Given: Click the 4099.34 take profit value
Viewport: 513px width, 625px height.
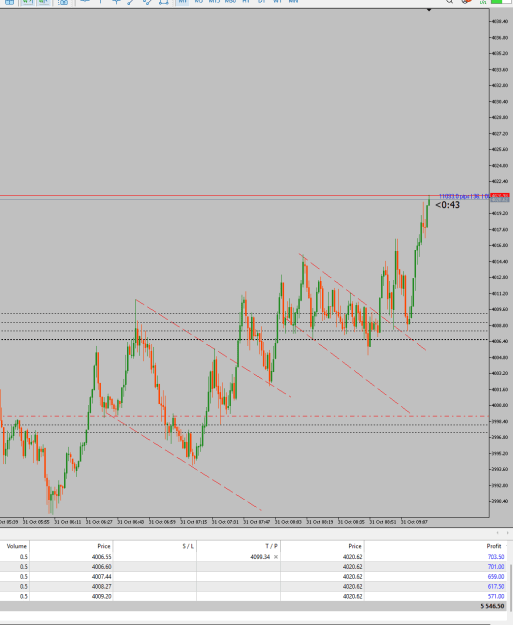Looking at the screenshot, I should click(x=260, y=557).
